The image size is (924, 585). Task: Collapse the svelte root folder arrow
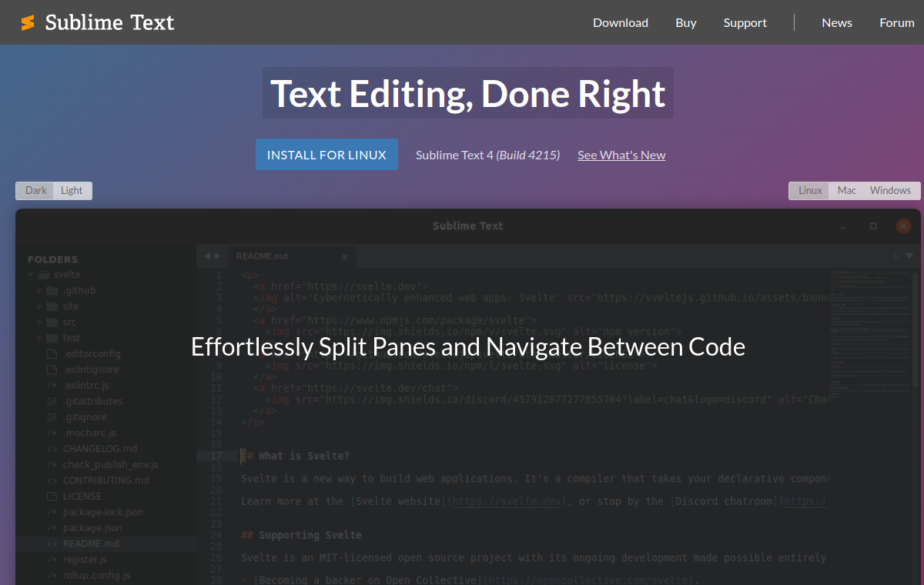click(31, 275)
